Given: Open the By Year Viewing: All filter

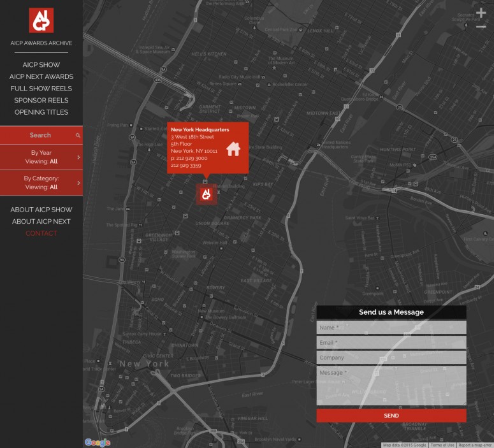Looking at the screenshot, I should 41,157.
